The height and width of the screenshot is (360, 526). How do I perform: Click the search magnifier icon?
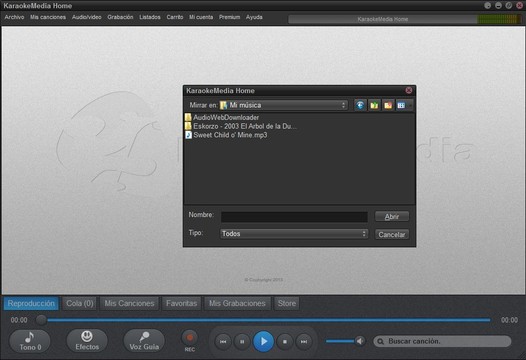click(x=380, y=342)
